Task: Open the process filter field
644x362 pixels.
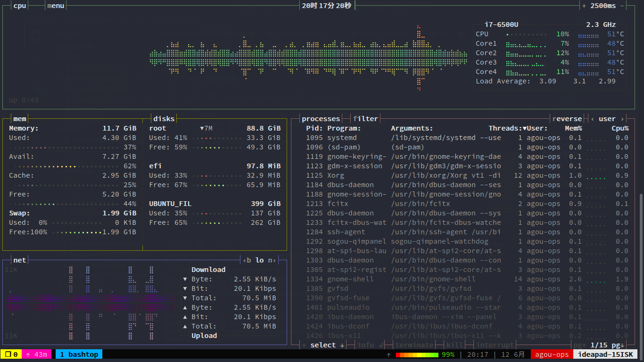Action: click(366, 119)
